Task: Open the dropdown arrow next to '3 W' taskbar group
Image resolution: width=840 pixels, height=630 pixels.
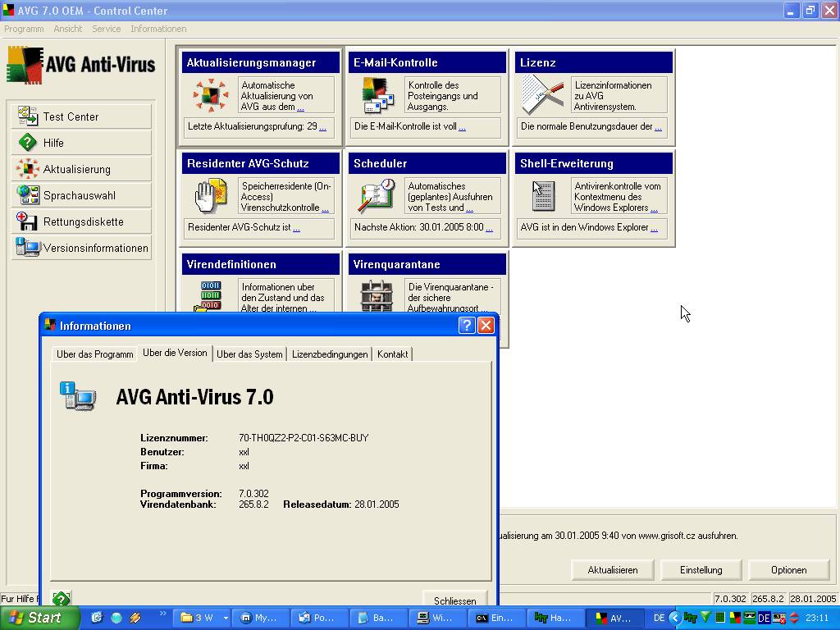Action: [x=226, y=619]
